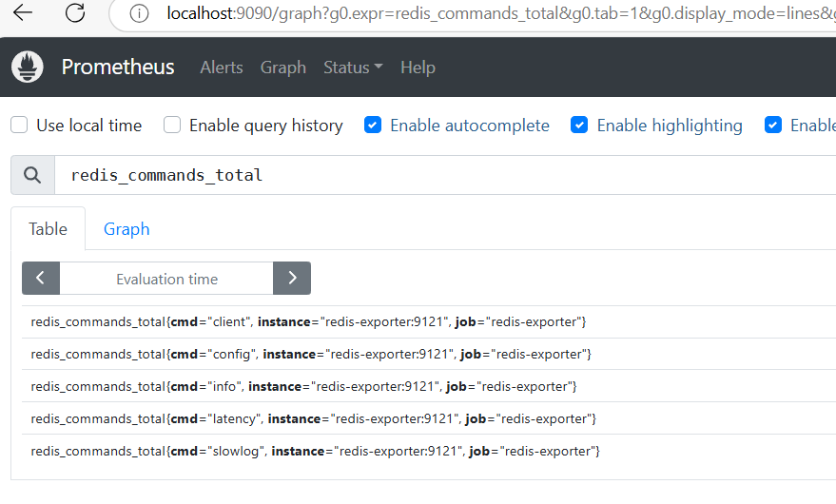Enable query history checkbox
The height and width of the screenshot is (504, 836).
coord(172,126)
